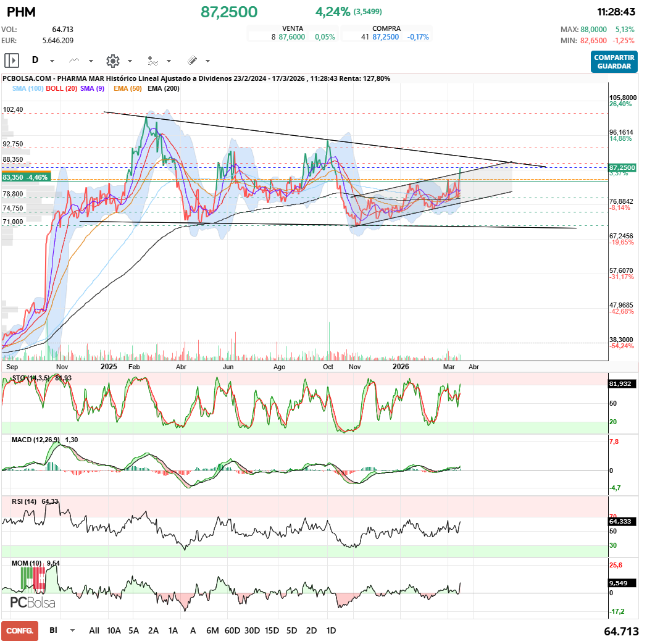647x644 pixels.
Task: Toggle the EMA (50) indicator label
Action: (128, 89)
